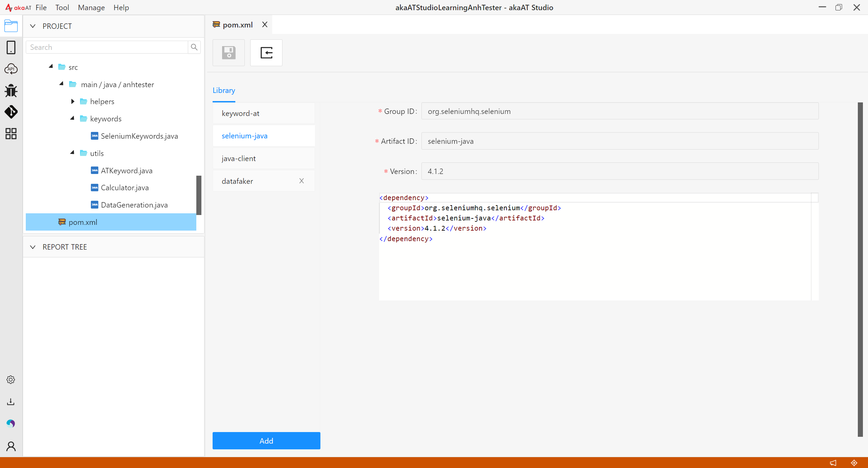Open the Manage menu
This screenshot has height=468, width=868.
tap(91, 7)
